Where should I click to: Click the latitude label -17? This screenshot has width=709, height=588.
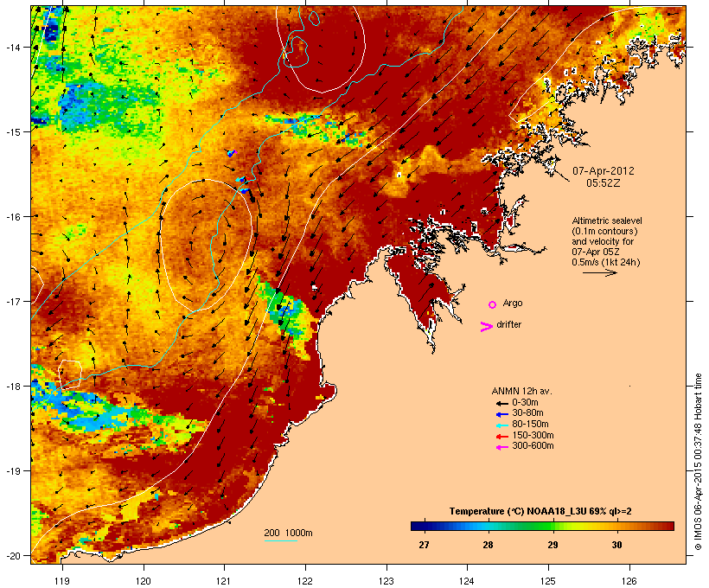13,301
